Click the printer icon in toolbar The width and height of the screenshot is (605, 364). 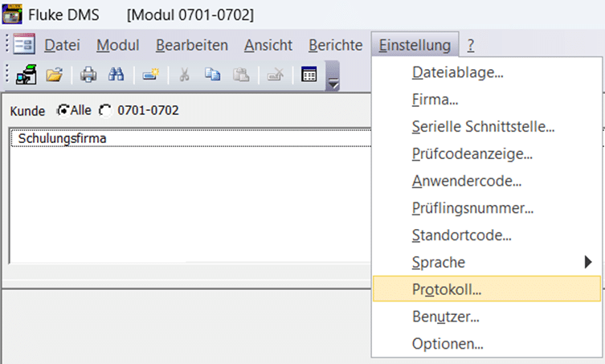(x=88, y=75)
